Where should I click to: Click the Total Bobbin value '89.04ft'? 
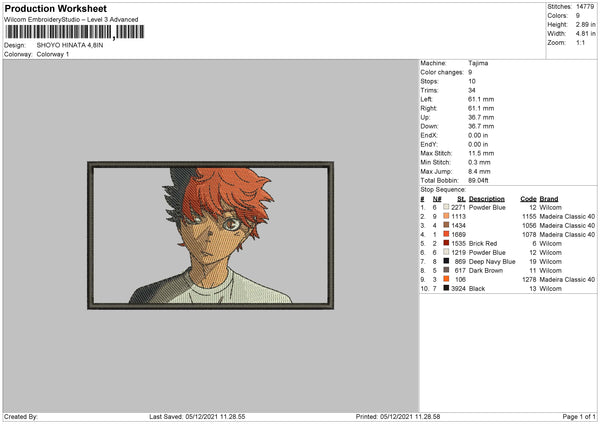pyautogui.click(x=478, y=180)
